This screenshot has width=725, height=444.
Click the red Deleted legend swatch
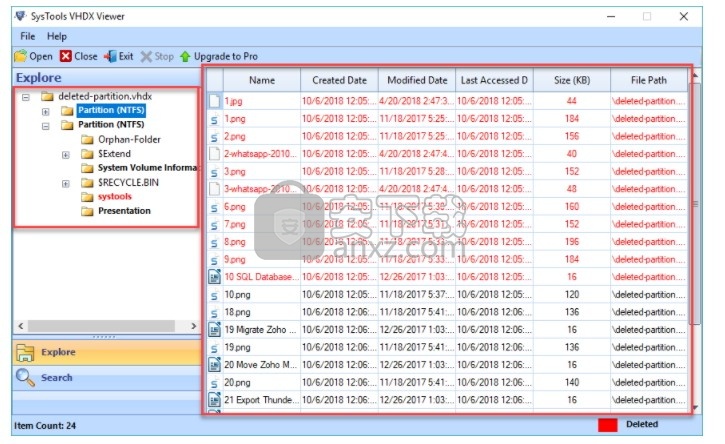[608, 425]
